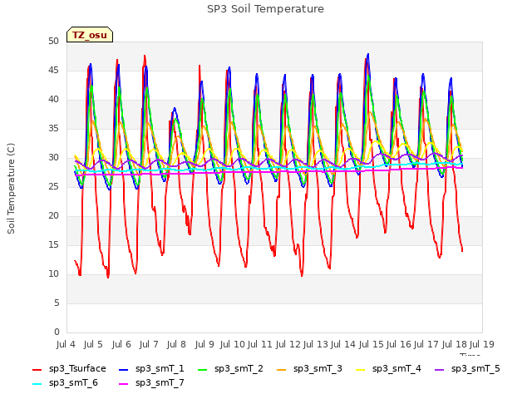Select the green sp3_smT_2 legend swatch
Screen dimensions: 532x399
tap(203, 369)
